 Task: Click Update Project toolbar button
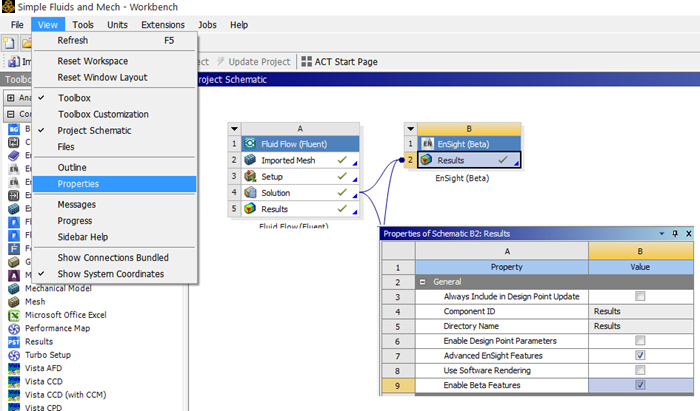click(x=253, y=62)
